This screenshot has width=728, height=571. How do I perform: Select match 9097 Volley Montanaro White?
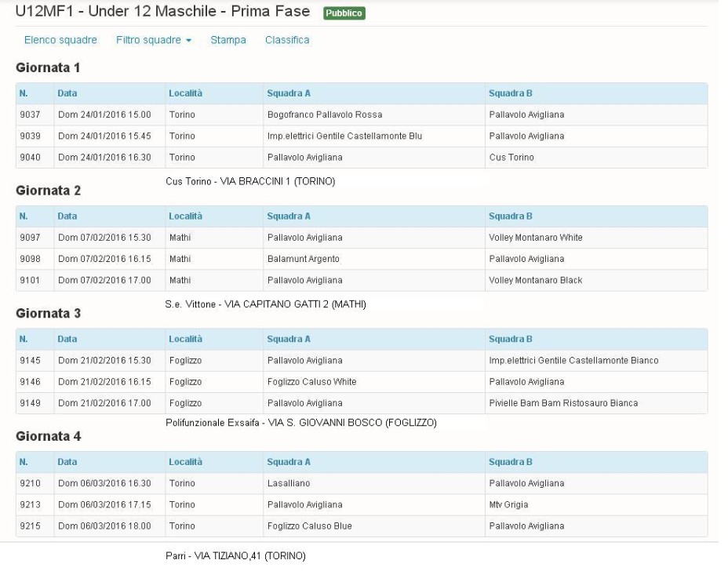tap(362, 238)
